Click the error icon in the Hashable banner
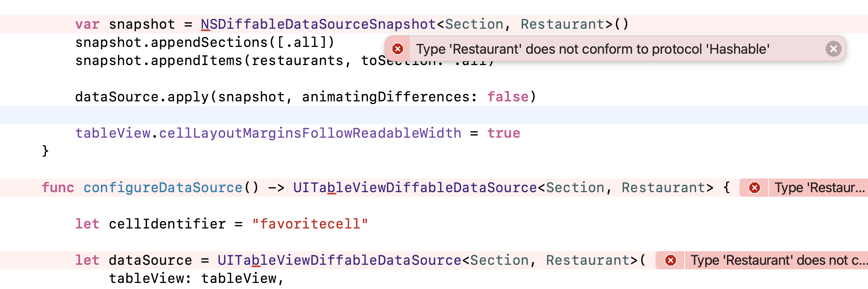Screen dimensions: 868x289 398,49
